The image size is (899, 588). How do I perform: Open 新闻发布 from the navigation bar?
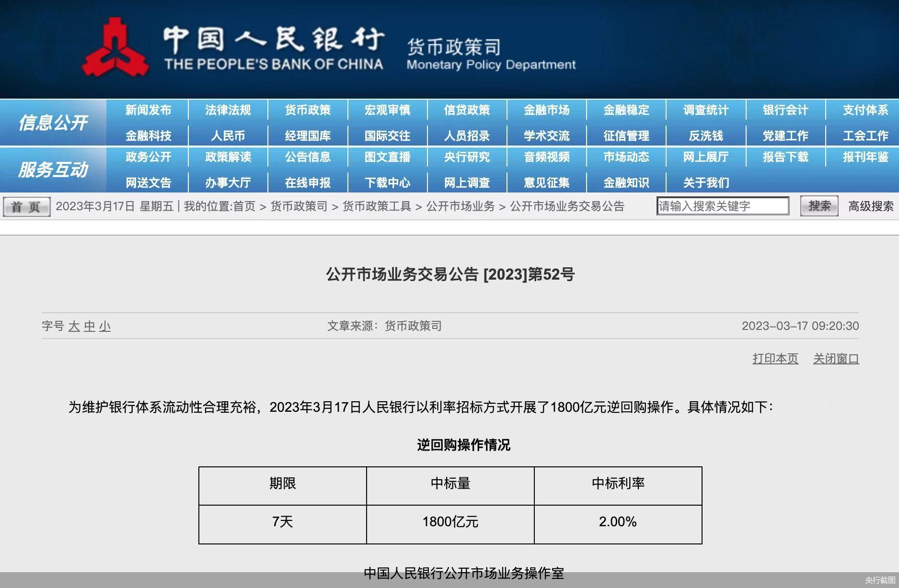point(148,110)
